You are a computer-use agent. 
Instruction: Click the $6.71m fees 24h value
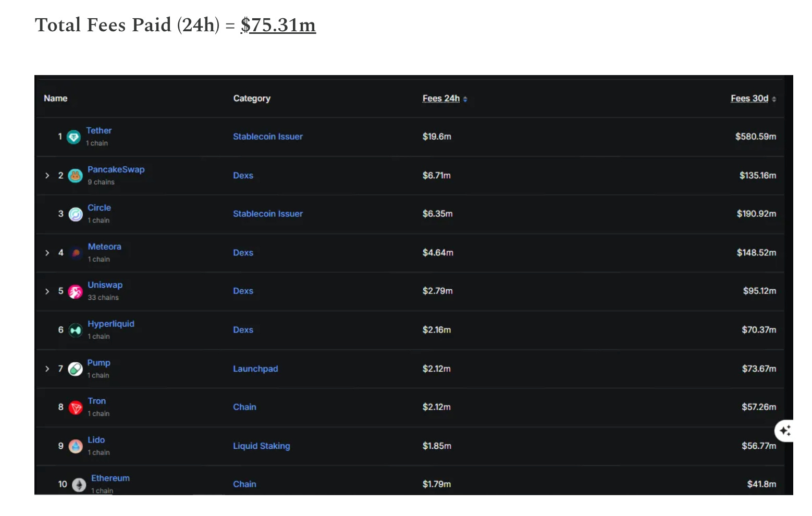437,176
